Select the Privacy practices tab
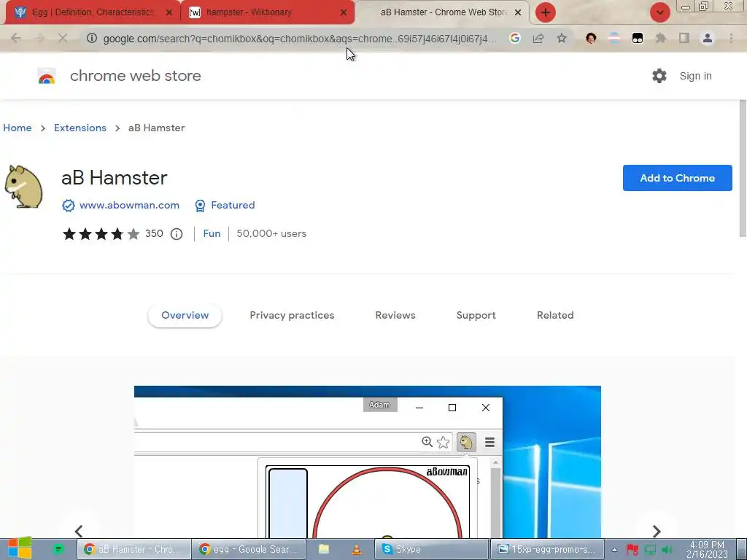The image size is (747, 560). (292, 315)
